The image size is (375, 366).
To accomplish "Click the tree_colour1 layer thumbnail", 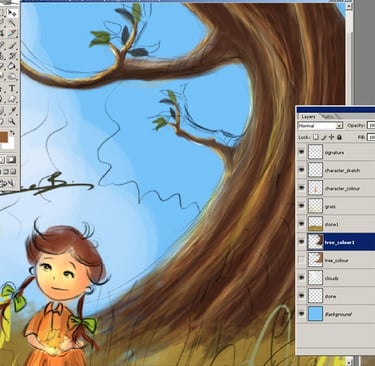I will (x=315, y=242).
